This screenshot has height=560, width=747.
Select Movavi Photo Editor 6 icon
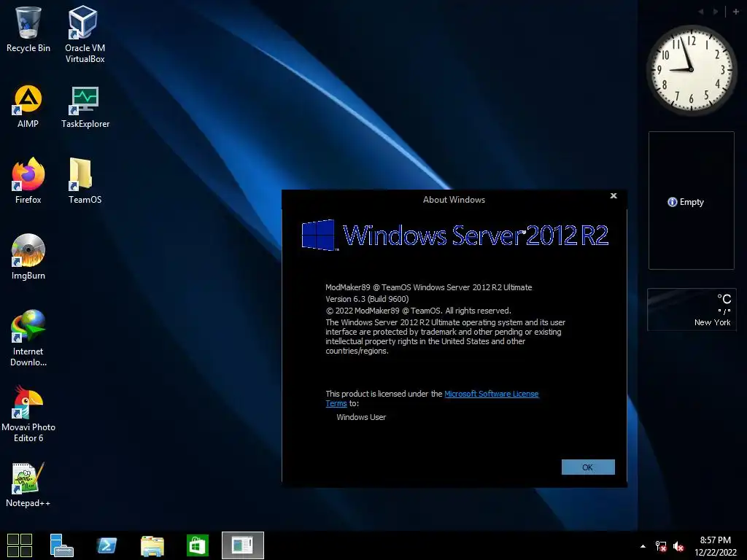point(28,414)
